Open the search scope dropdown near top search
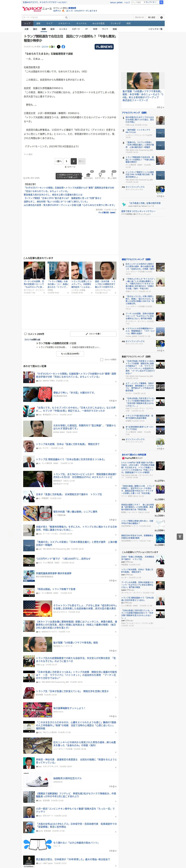Screen dimensions: 186x868 coord(151,2)
